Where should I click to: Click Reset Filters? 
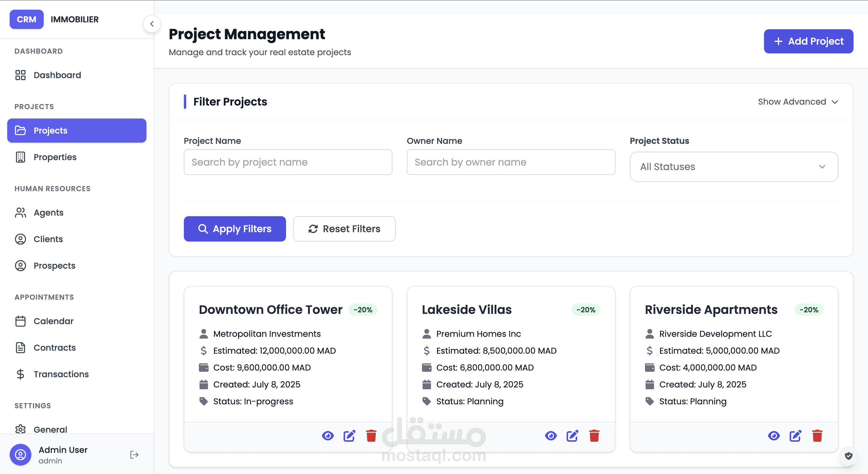point(344,229)
